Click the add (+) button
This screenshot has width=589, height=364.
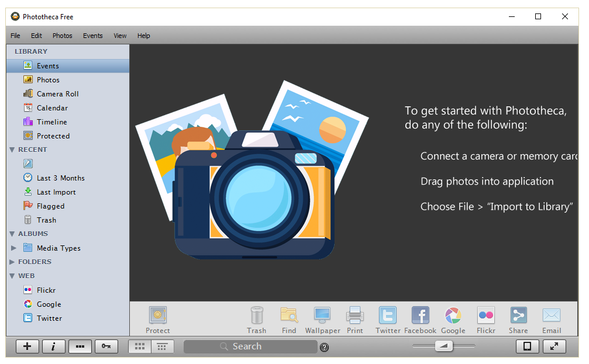pos(27,346)
